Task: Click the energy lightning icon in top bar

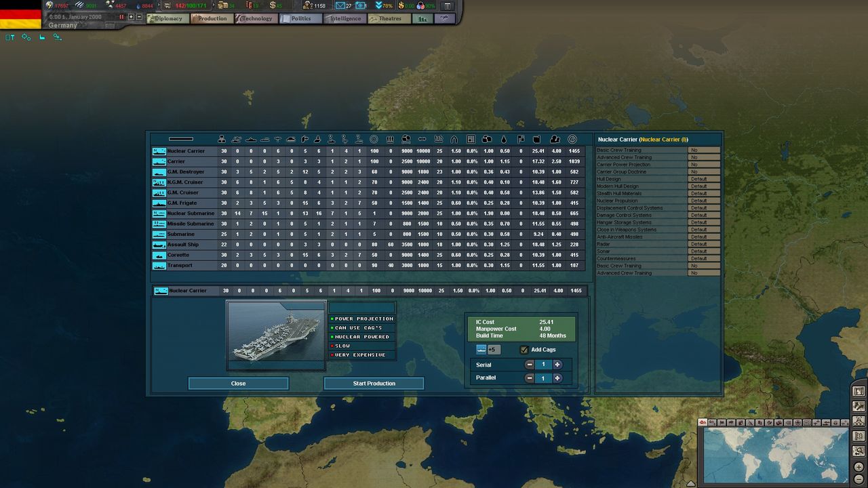Action: (50, 5)
